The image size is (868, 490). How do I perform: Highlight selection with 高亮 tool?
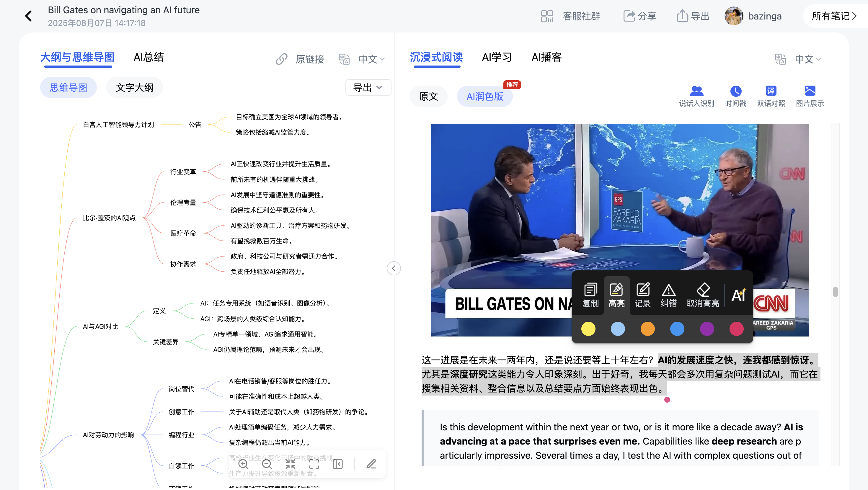point(616,295)
